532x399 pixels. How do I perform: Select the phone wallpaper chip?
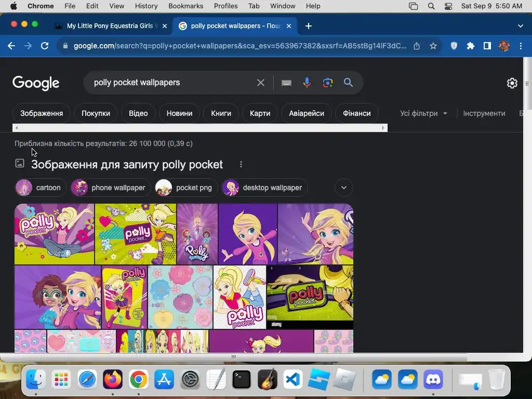[111, 188]
